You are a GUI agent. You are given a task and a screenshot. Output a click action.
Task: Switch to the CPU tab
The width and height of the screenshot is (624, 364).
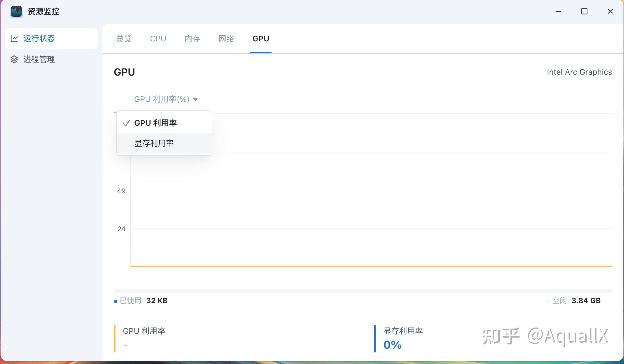(x=158, y=38)
